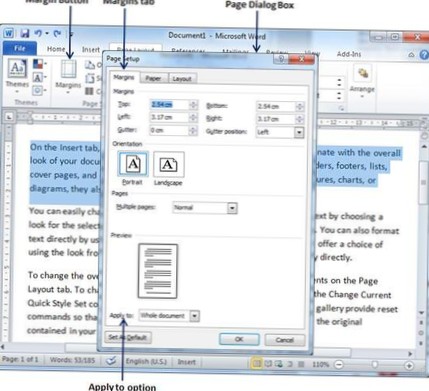
Task: Click into the Bottom margin field
Action: click(276, 106)
